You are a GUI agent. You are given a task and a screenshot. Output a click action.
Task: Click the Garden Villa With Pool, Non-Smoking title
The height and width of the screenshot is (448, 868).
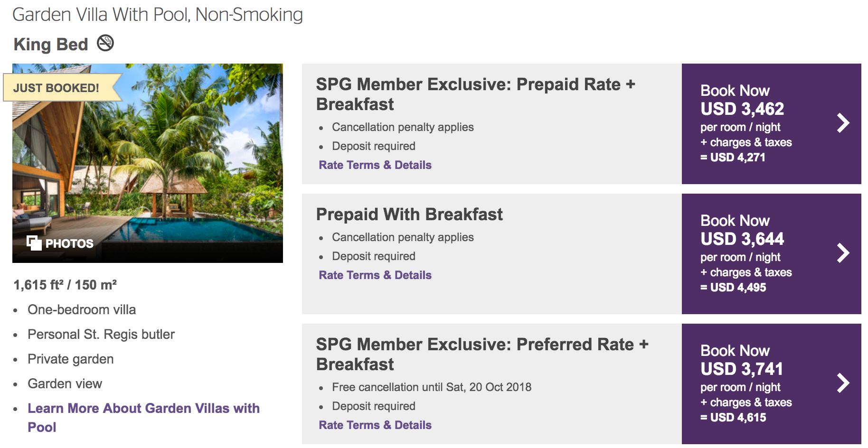tap(158, 15)
